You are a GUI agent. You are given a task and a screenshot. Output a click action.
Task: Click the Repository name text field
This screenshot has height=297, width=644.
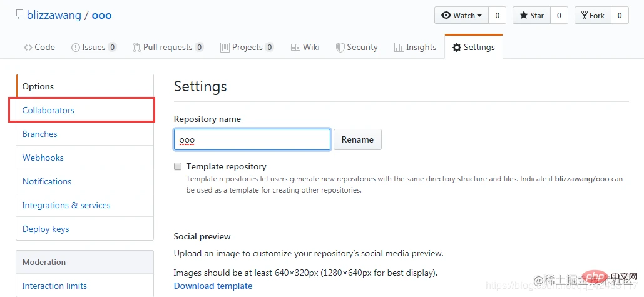point(252,139)
